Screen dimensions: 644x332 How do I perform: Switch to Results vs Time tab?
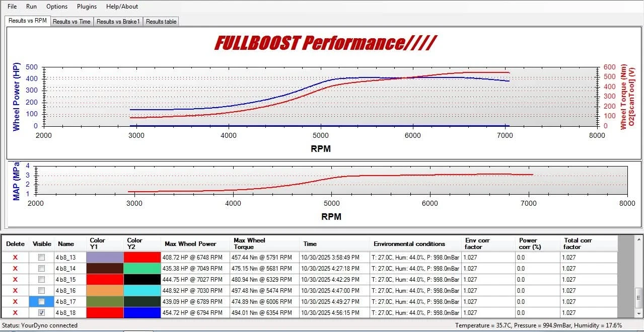point(71,22)
